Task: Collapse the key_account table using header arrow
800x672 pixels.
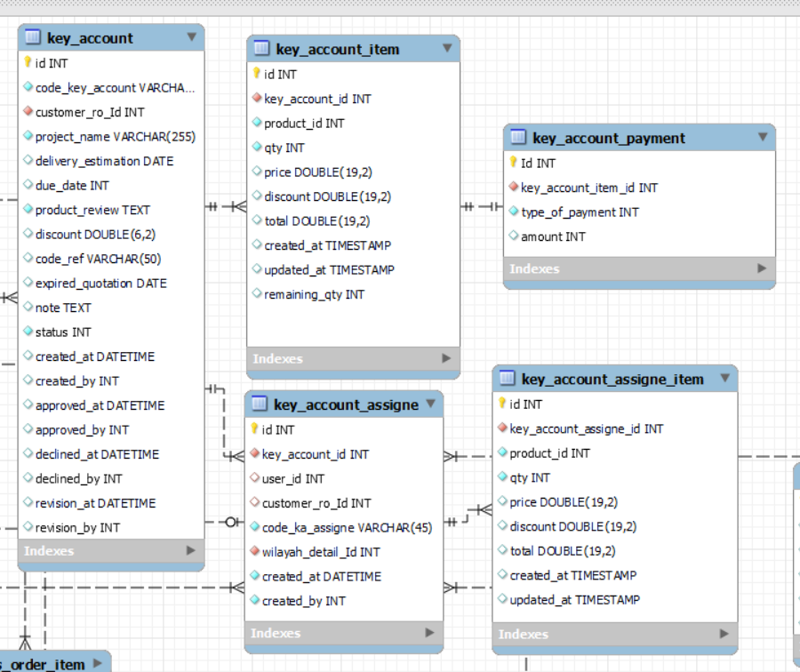Action: click(191, 37)
